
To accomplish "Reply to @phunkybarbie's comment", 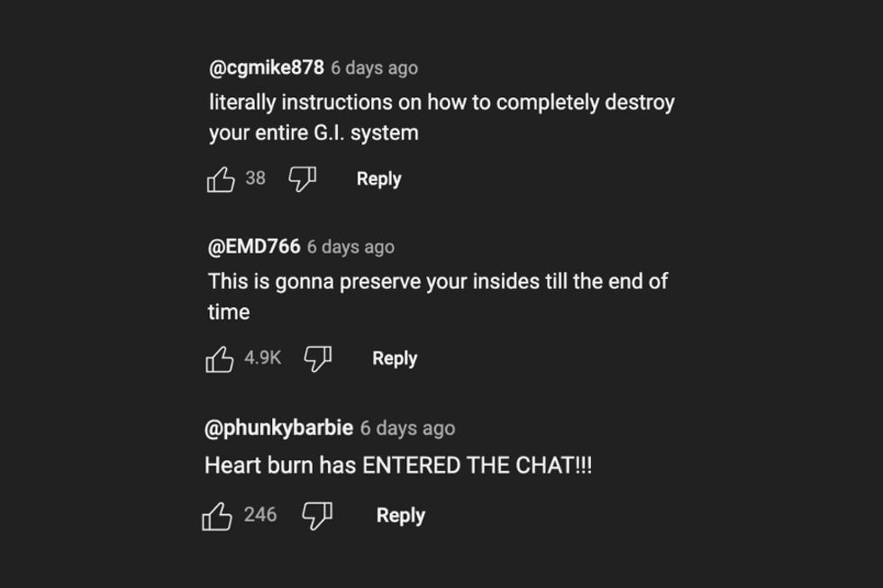I will (x=400, y=516).
